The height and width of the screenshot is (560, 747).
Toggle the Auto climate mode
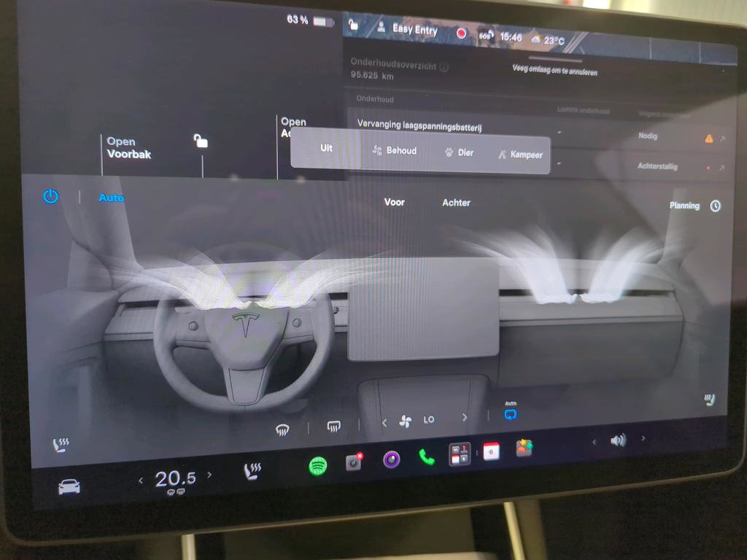click(112, 198)
